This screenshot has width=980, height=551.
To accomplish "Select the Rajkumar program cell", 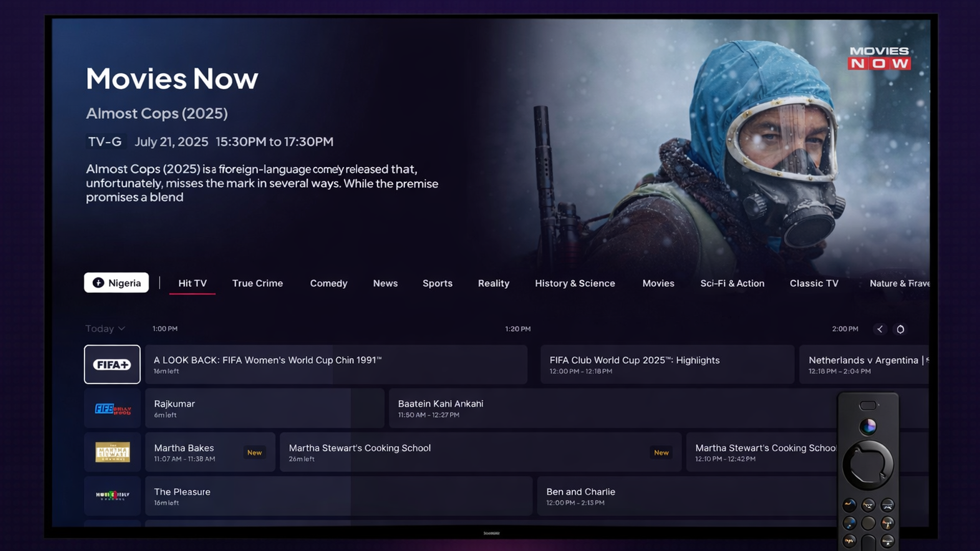I will click(264, 408).
